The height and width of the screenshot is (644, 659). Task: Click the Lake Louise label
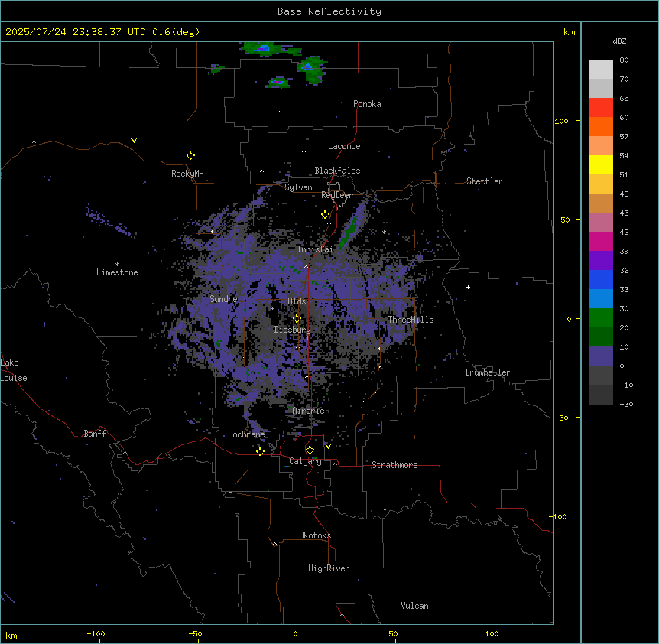(14, 370)
